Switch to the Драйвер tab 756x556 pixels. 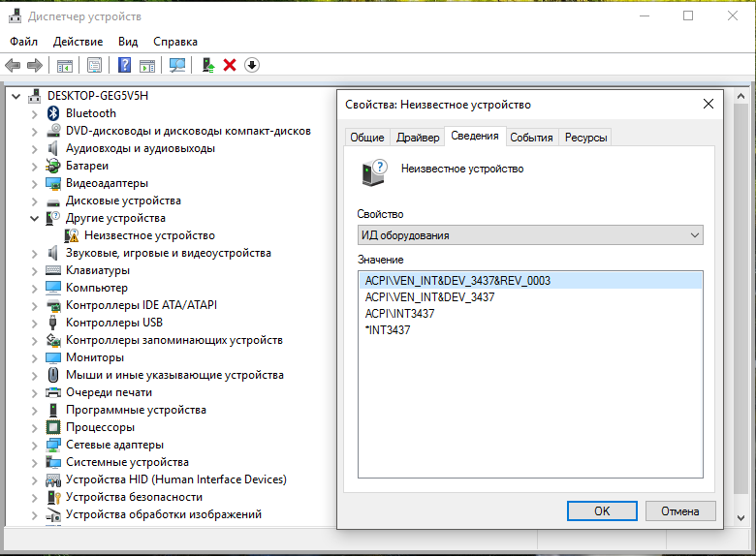coord(418,138)
